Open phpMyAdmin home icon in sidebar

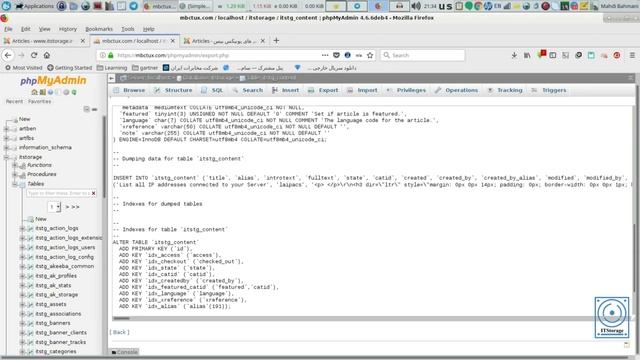[35, 92]
